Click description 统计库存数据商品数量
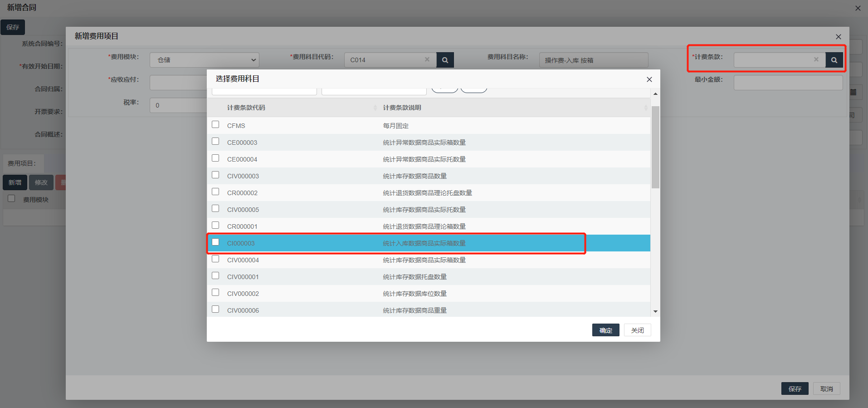868x408 pixels. [x=415, y=176]
